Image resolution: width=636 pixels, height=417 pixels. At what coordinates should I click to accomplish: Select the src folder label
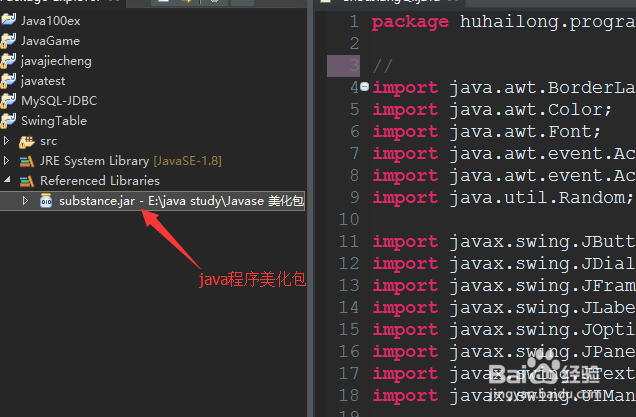point(48,141)
